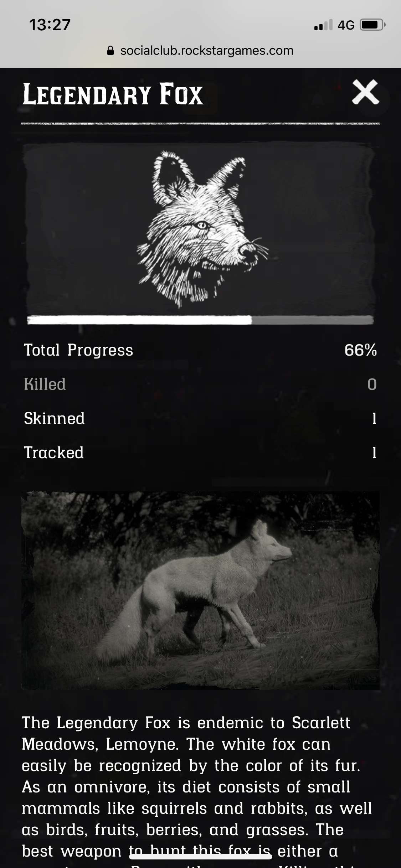Open the socialclub.rockstargames.com address bar
This screenshot has width=401, height=868.
(x=200, y=51)
